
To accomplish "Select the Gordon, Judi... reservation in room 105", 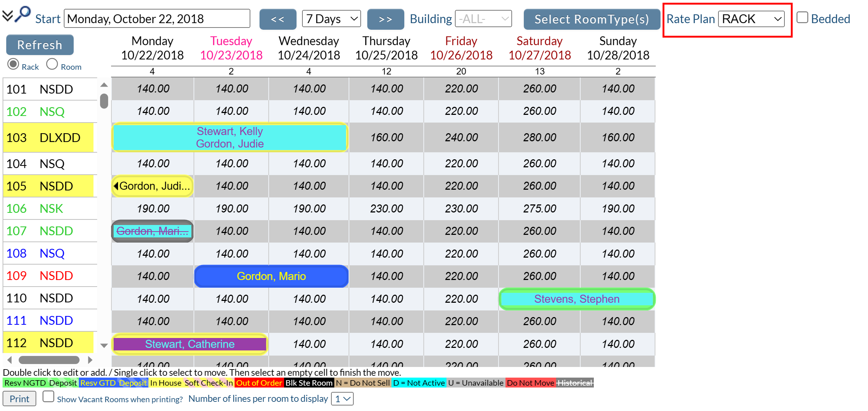I will 152,186.
